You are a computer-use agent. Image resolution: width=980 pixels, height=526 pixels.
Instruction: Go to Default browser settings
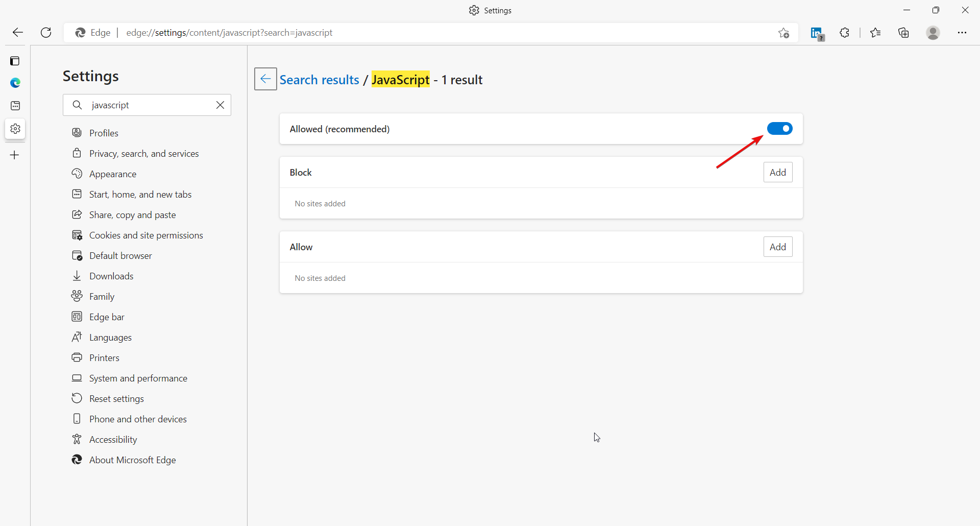click(120, 255)
